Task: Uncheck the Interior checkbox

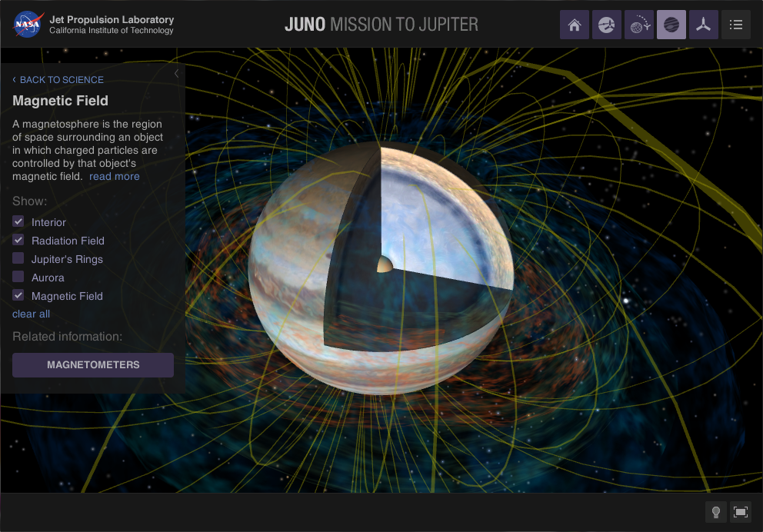Action: click(18, 221)
